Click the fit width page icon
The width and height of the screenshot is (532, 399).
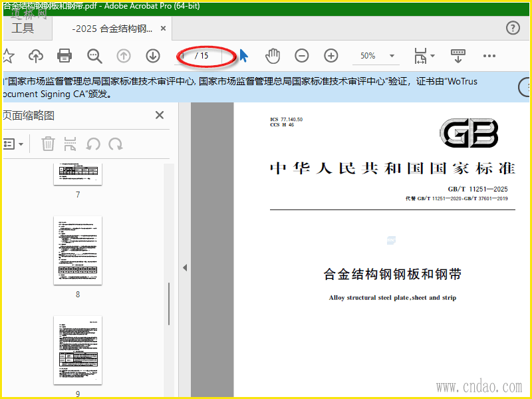click(420, 56)
